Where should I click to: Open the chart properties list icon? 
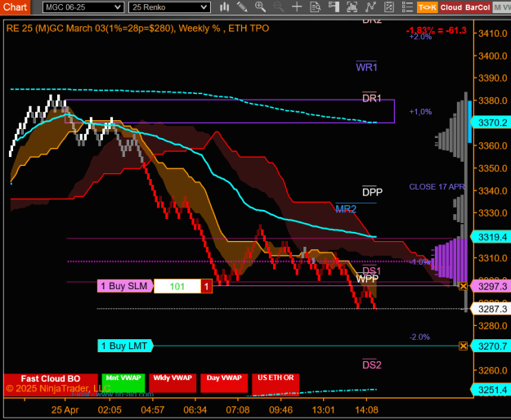[x=407, y=7]
